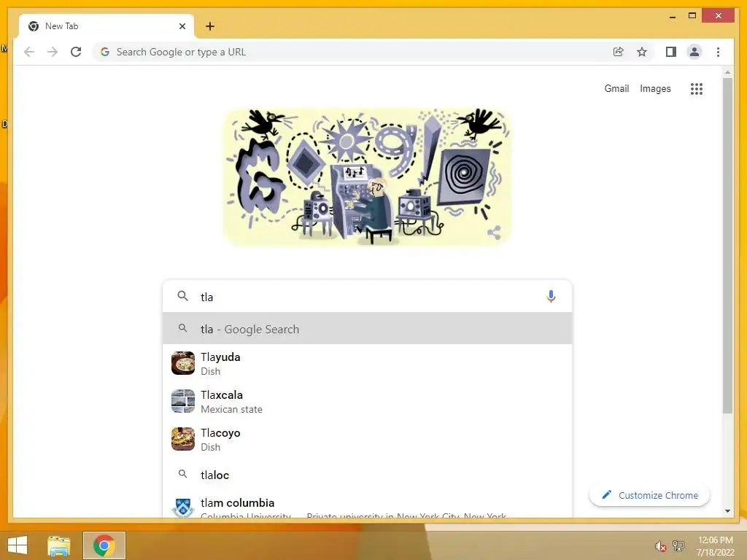
Task: Click the scrollbar down arrow
Action: point(727,511)
